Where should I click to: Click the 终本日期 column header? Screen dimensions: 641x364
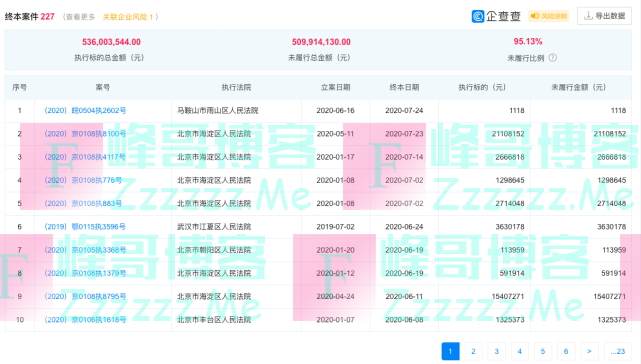[x=404, y=87]
